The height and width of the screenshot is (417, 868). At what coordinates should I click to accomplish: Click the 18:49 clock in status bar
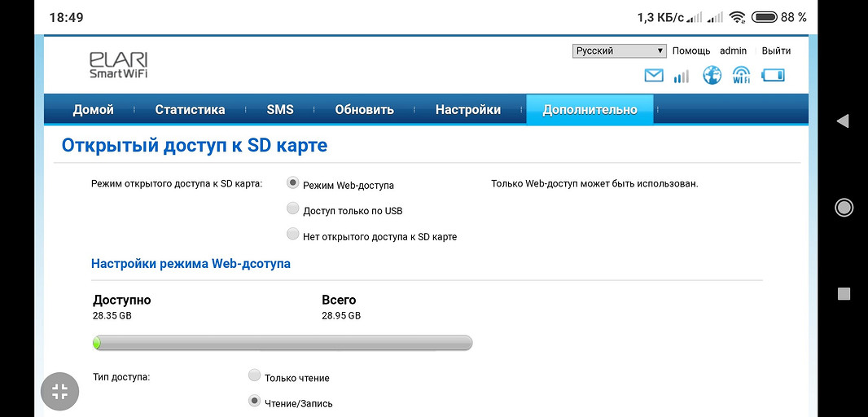tap(67, 17)
